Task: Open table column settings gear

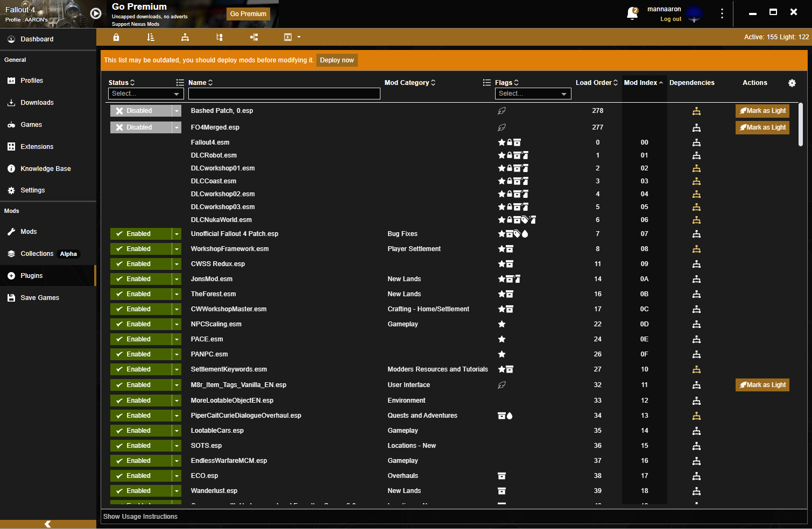Action: point(792,83)
